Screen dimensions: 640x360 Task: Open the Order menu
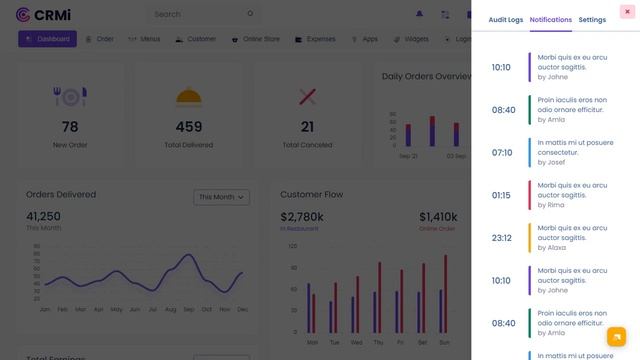coord(100,39)
